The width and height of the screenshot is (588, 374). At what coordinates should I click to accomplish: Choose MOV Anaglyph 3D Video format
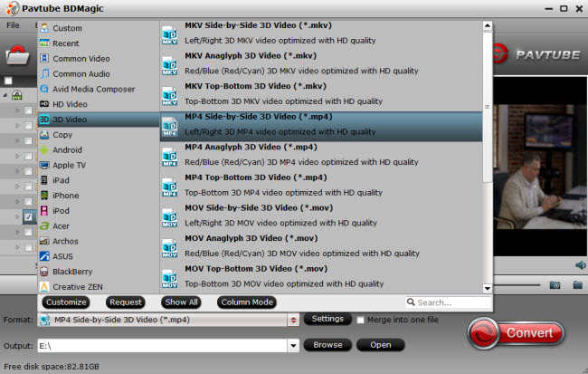pos(321,249)
